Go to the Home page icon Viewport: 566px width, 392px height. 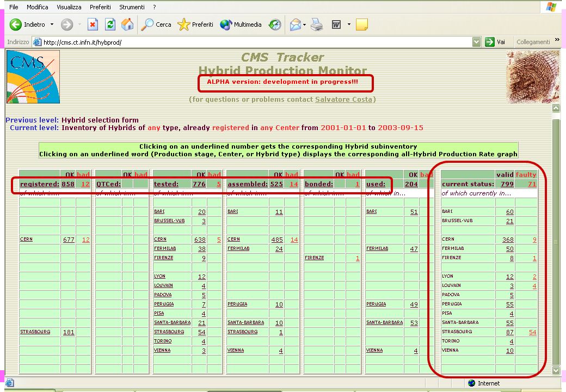click(127, 24)
